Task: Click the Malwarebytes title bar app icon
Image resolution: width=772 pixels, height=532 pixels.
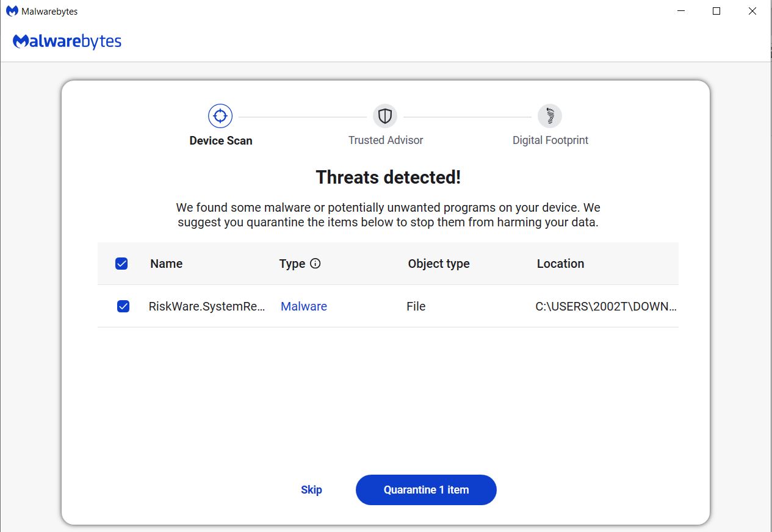Action: [12, 11]
